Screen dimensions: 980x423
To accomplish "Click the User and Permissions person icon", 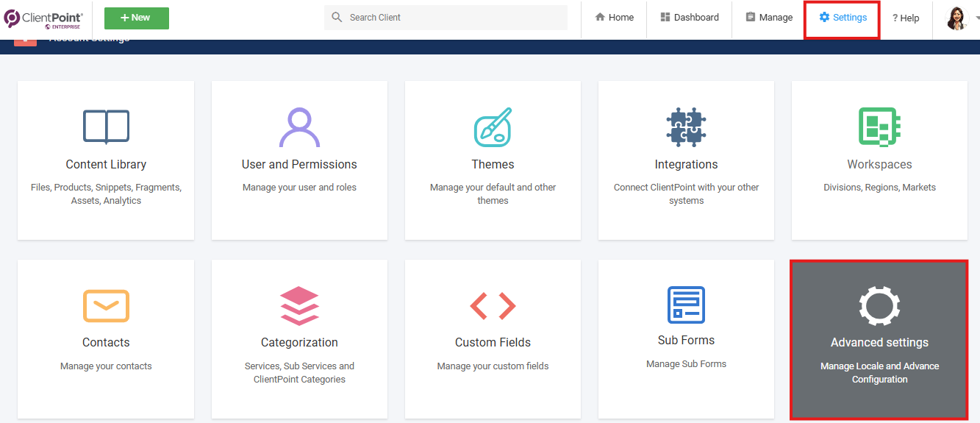I will pos(299,127).
